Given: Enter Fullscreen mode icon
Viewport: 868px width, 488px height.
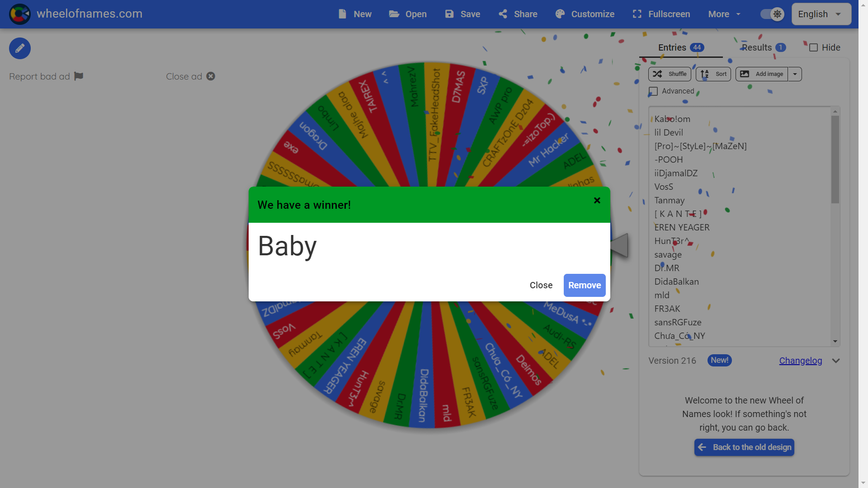Looking at the screenshot, I should point(637,14).
